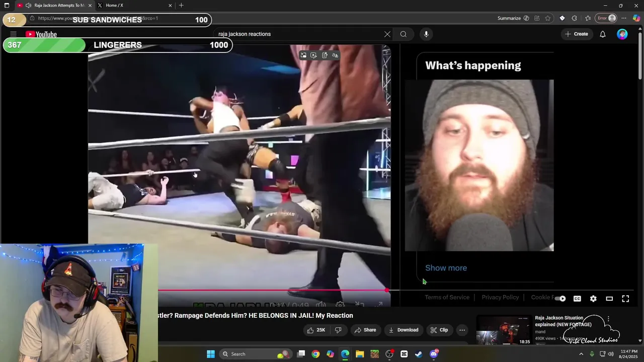Click Show more under What's happening
644x362 pixels.
click(446, 268)
